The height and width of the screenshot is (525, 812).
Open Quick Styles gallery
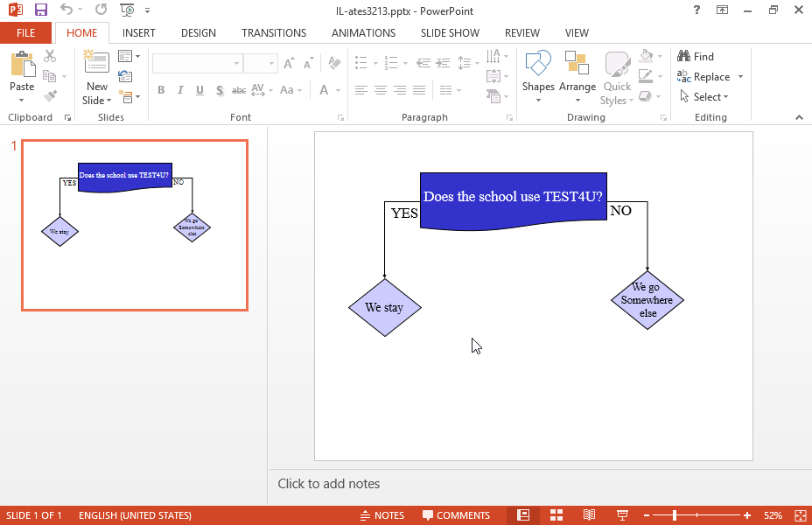point(617,78)
